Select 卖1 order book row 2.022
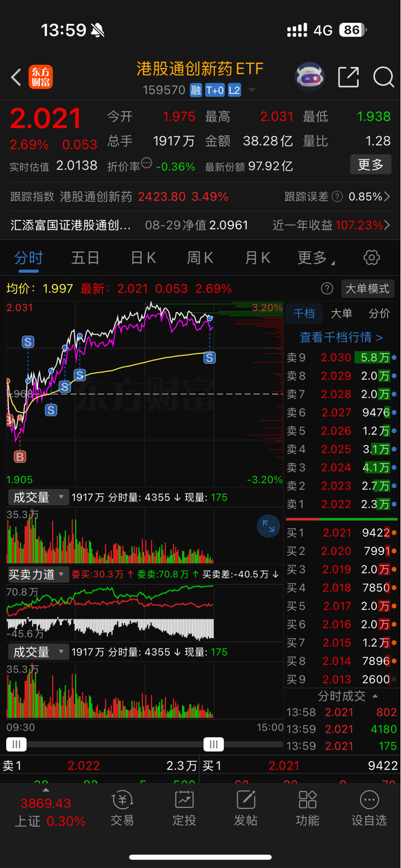This screenshot has width=401, height=868. tap(342, 504)
